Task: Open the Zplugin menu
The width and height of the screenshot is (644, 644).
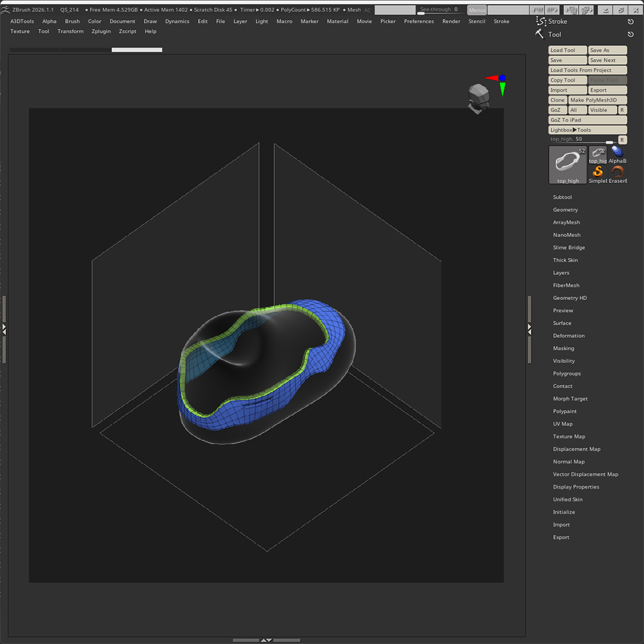Action: coord(101,31)
